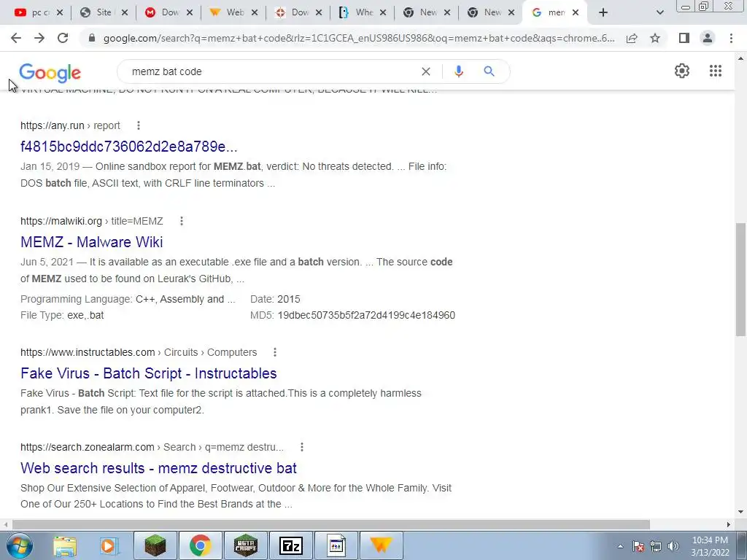The height and width of the screenshot is (560, 747).
Task: Open the clock showing 10:34 PM
Action: pos(710,540)
